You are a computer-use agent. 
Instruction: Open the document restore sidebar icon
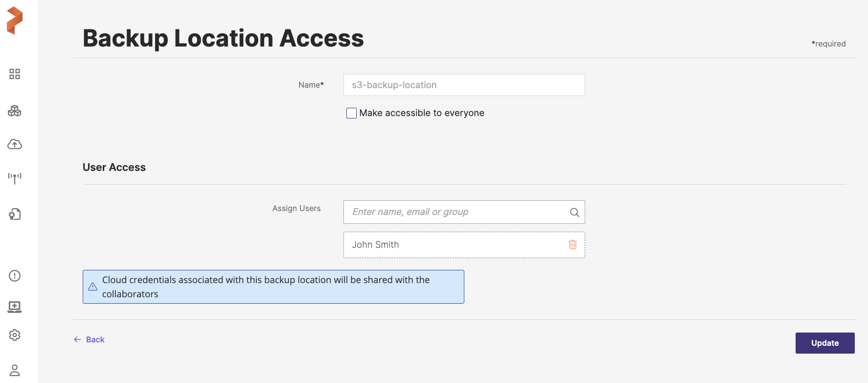pos(15,214)
